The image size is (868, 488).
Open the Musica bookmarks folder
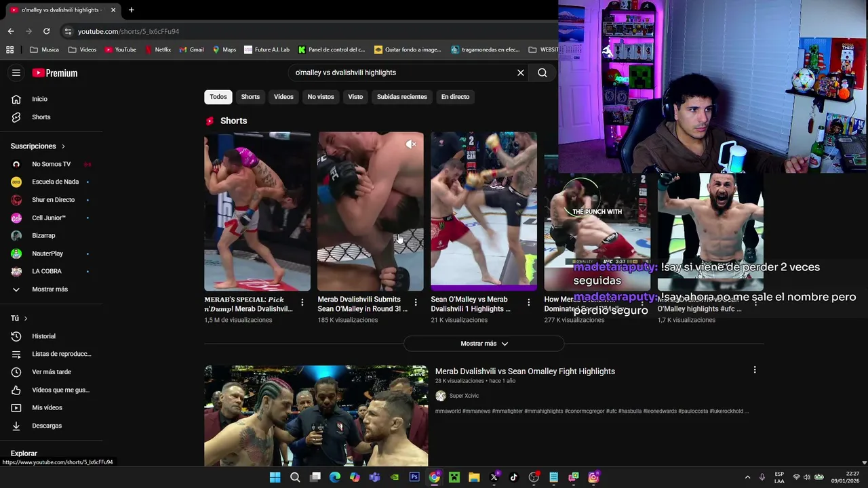pyautogui.click(x=45, y=49)
